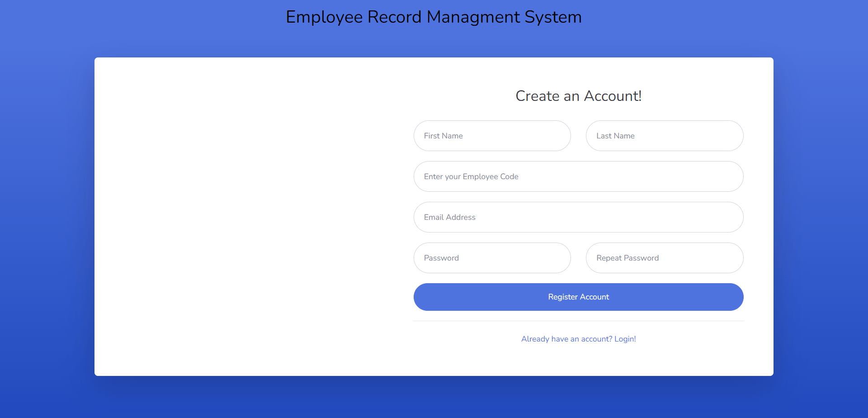
Task: Click the Employee Record Managment System title
Action: tap(433, 17)
